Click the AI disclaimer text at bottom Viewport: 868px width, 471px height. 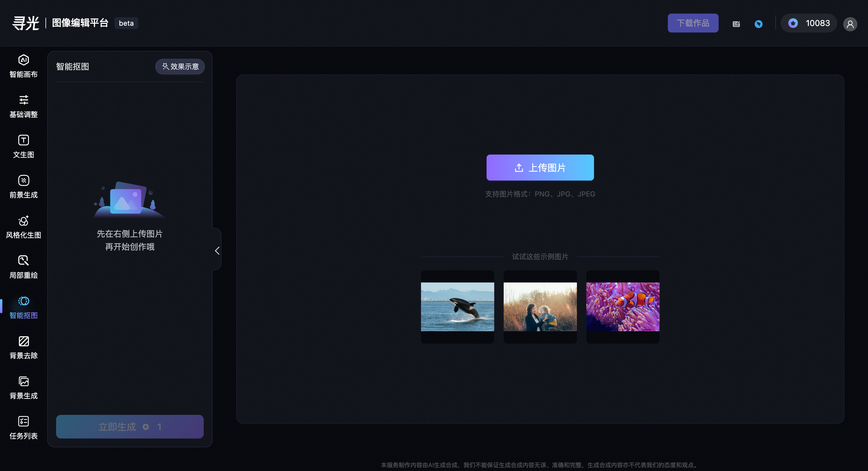pos(540,465)
